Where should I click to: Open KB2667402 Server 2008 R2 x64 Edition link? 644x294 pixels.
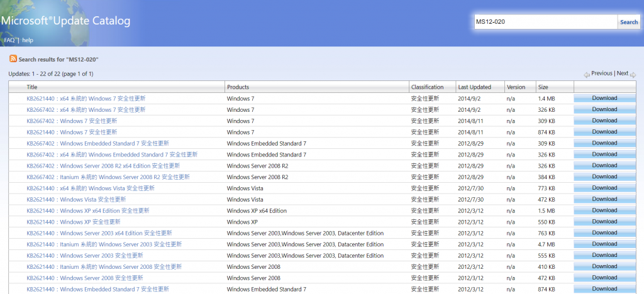(103, 166)
